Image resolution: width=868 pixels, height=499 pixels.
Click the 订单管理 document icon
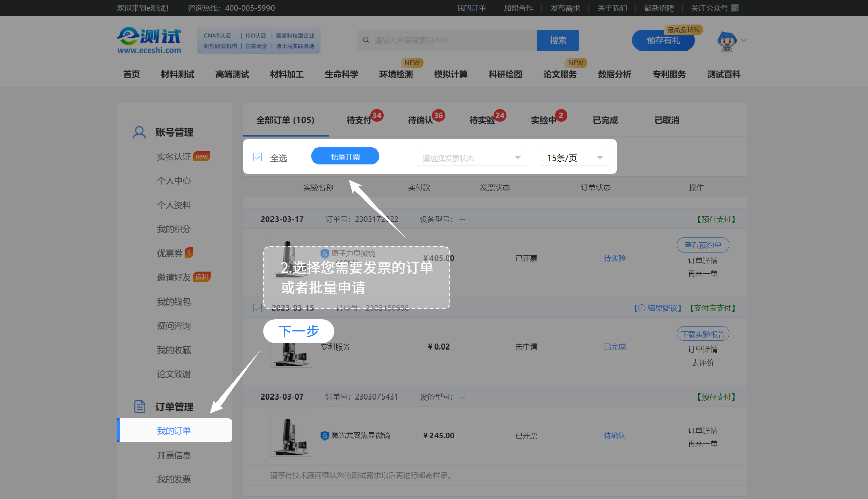pyautogui.click(x=140, y=407)
